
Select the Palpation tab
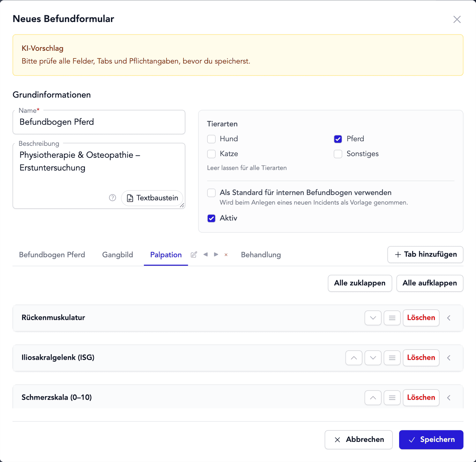[166, 255]
